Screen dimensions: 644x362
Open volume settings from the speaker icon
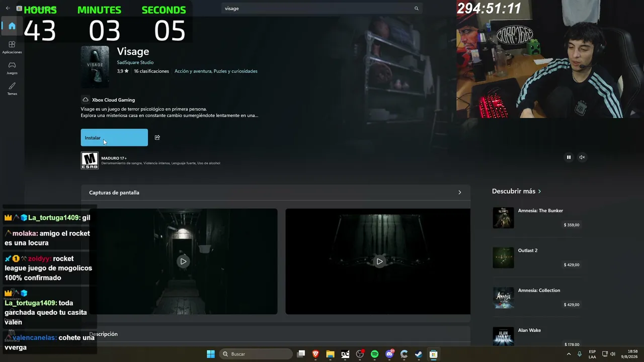tap(614, 354)
